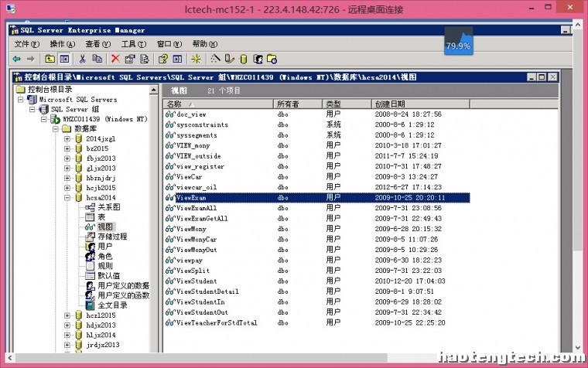
Task: Open the 工具(T) menu
Action: (134, 44)
